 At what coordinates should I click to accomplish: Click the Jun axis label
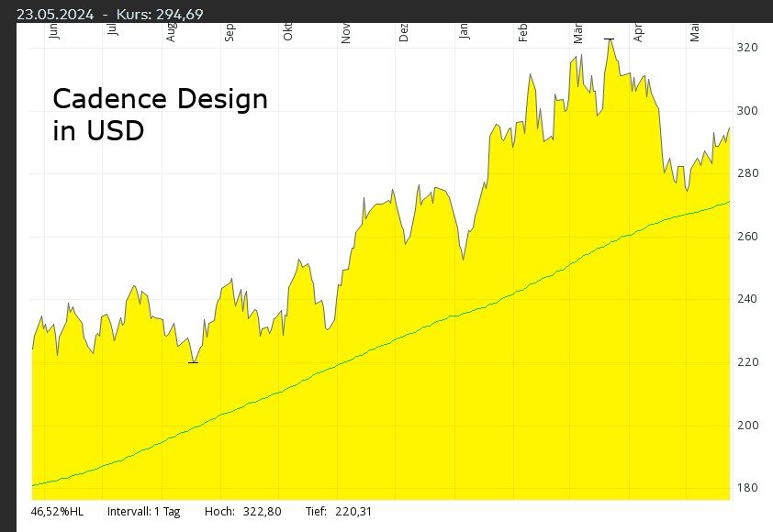click(53, 30)
